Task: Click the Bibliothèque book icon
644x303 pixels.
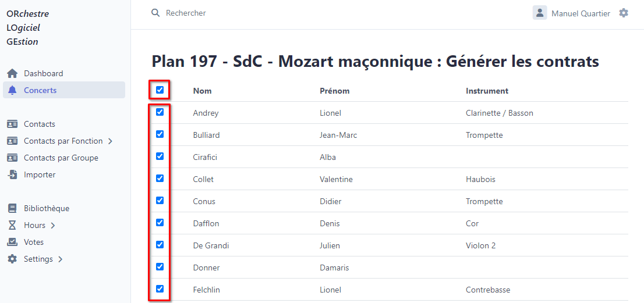Action: point(12,209)
